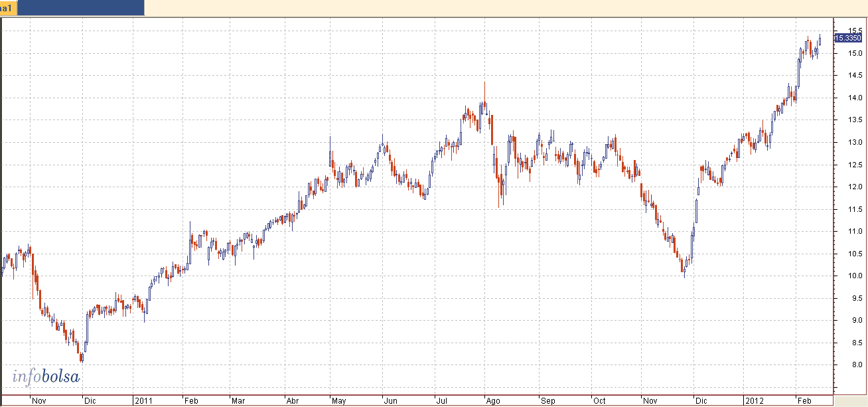Click the Jun month label on time axis
The width and height of the screenshot is (868, 407).
point(392,401)
